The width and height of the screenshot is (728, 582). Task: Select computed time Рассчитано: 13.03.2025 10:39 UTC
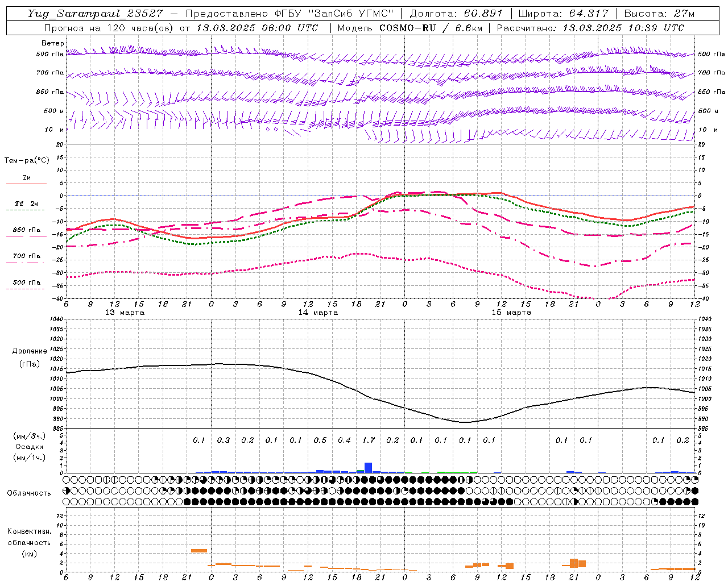(590, 28)
